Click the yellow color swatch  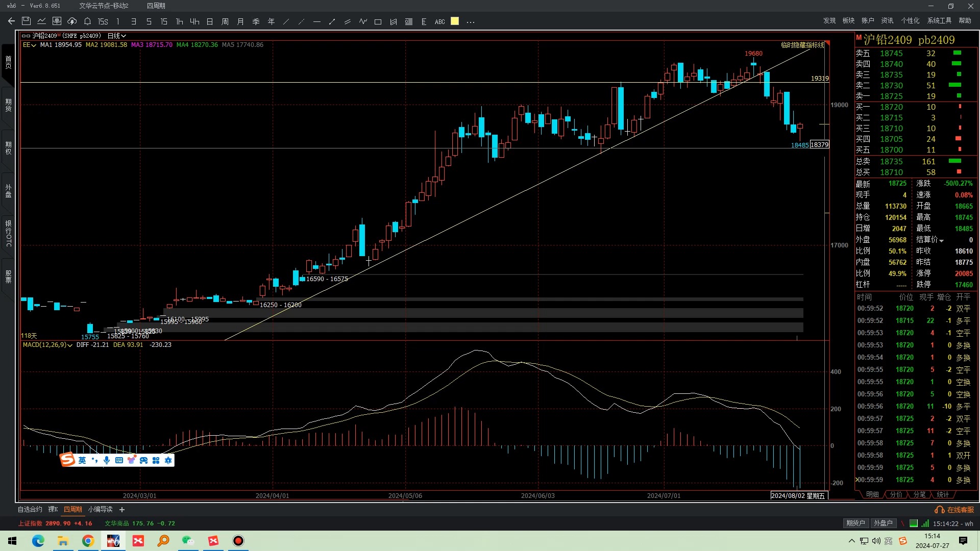455,21
